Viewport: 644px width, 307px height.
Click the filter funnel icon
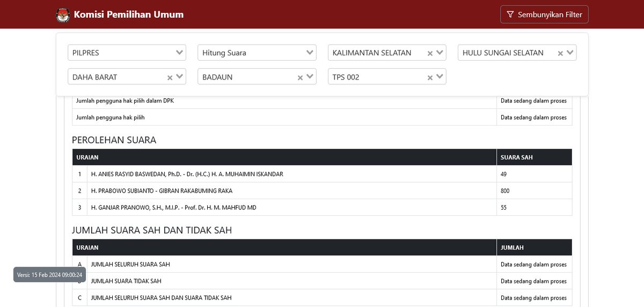510,14
